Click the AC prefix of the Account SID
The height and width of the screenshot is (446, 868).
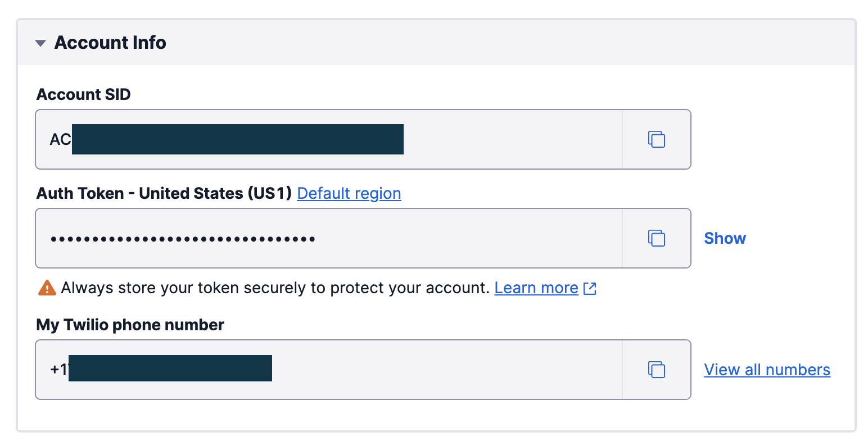pyautogui.click(x=60, y=139)
